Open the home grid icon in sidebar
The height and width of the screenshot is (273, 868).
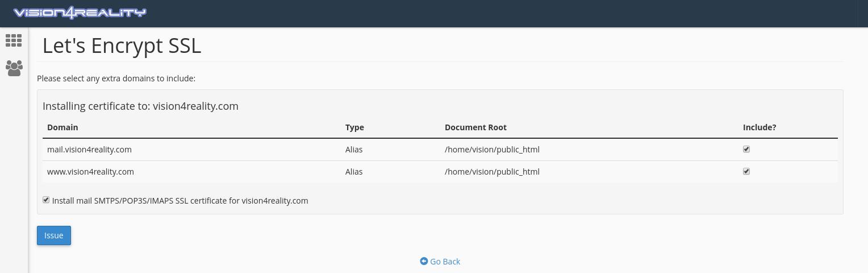click(14, 40)
